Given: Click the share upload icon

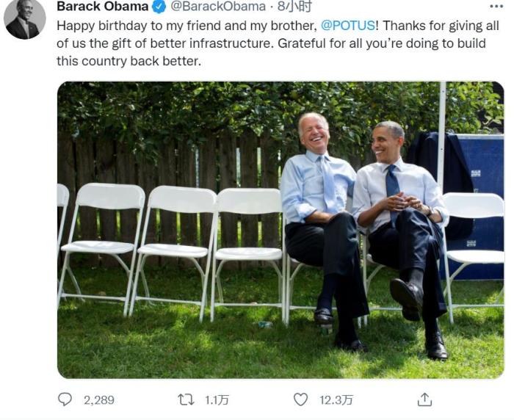Looking at the screenshot, I should coord(424,399).
